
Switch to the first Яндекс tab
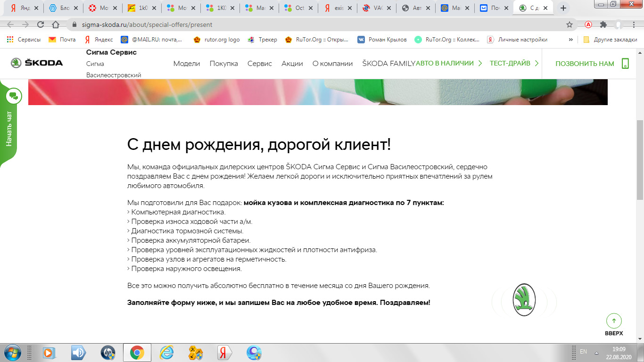click(x=24, y=8)
